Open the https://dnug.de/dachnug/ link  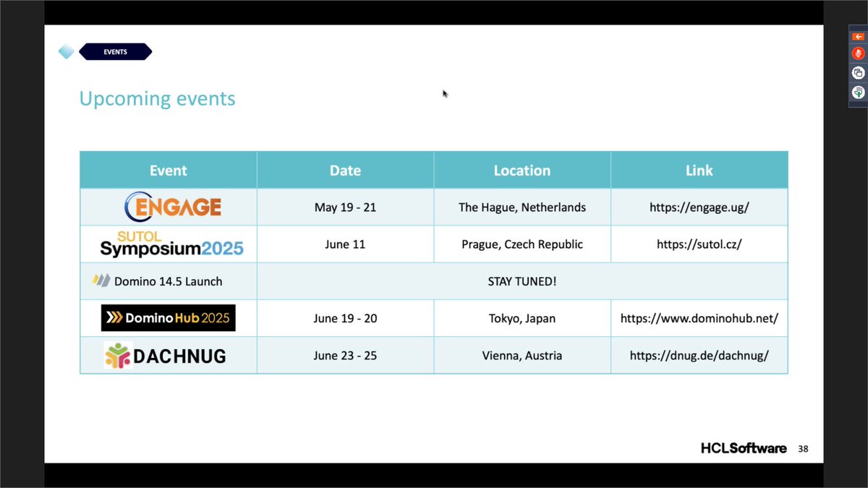coord(699,356)
